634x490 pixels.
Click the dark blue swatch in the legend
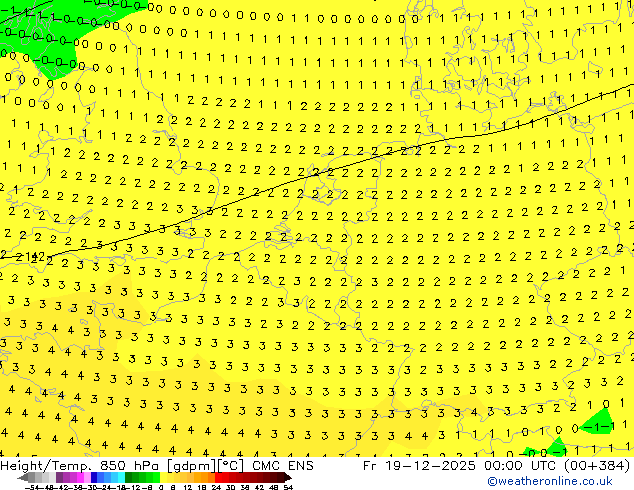pyautogui.click(x=94, y=477)
